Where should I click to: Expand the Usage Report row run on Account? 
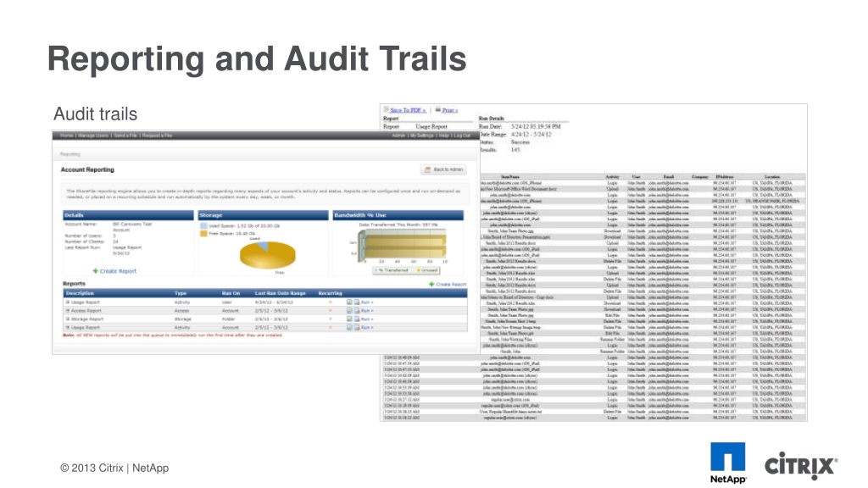click(68, 327)
